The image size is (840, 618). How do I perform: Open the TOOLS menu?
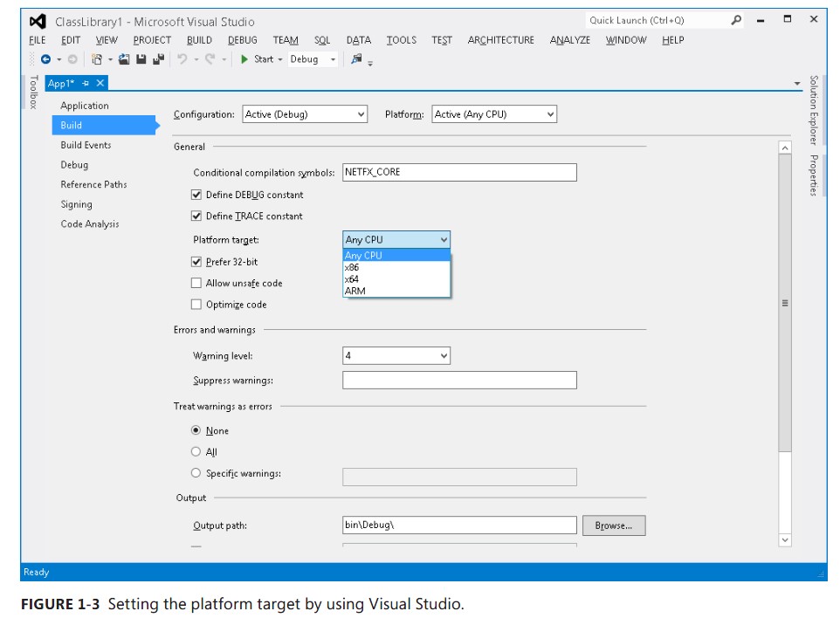[402, 40]
